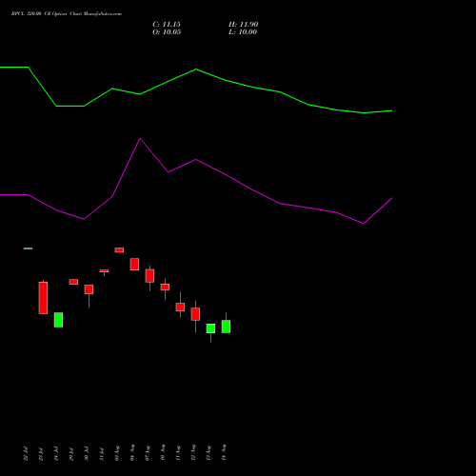Click the high value H: 11.90
The height and width of the screenshot is (476, 476).
tap(243, 25)
